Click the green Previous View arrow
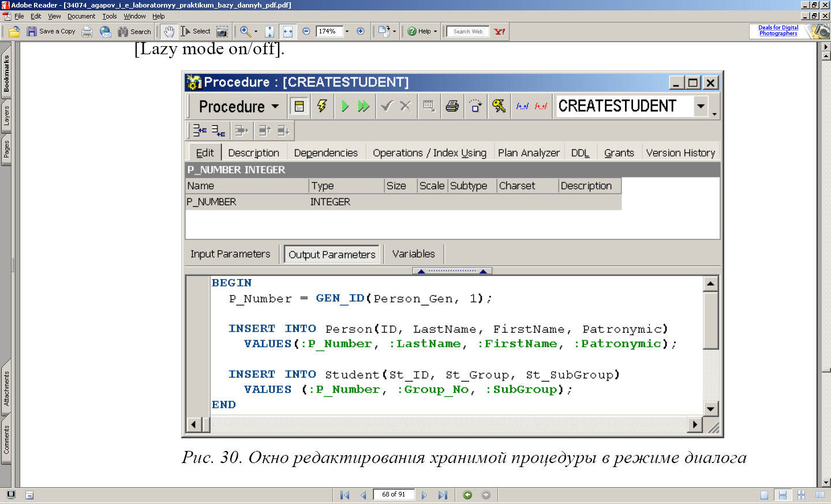831x504 pixels. 467,495
